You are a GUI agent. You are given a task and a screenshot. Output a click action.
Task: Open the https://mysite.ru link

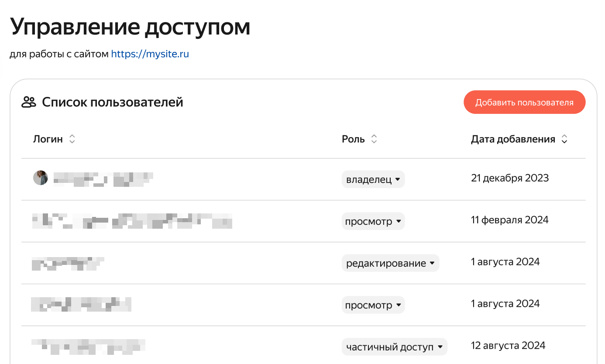pos(150,54)
